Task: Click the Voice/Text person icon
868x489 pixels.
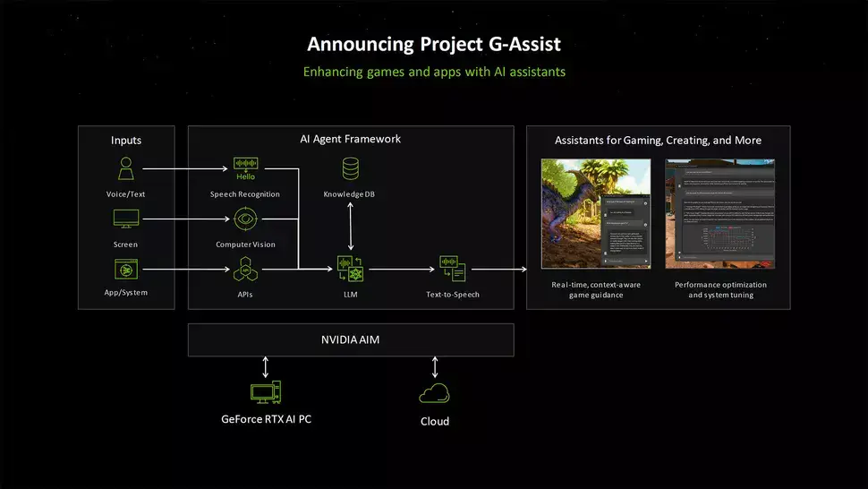Action: pos(125,168)
